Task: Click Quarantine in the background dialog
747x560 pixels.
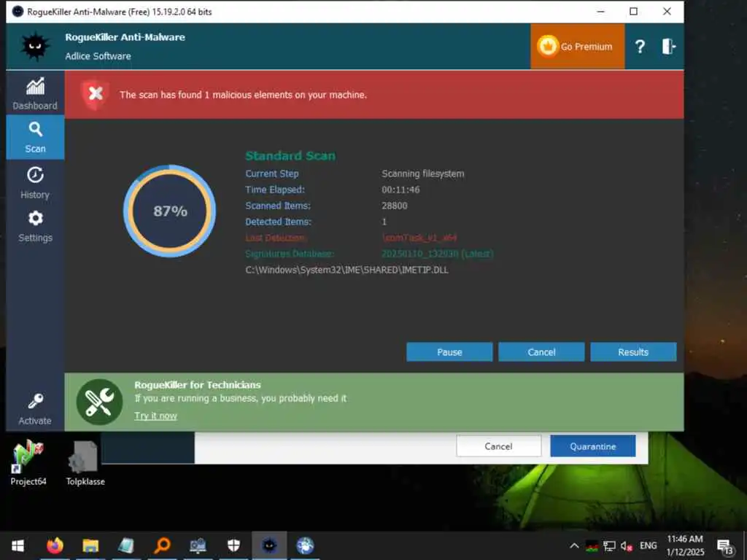Action: click(x=592, y=446)
